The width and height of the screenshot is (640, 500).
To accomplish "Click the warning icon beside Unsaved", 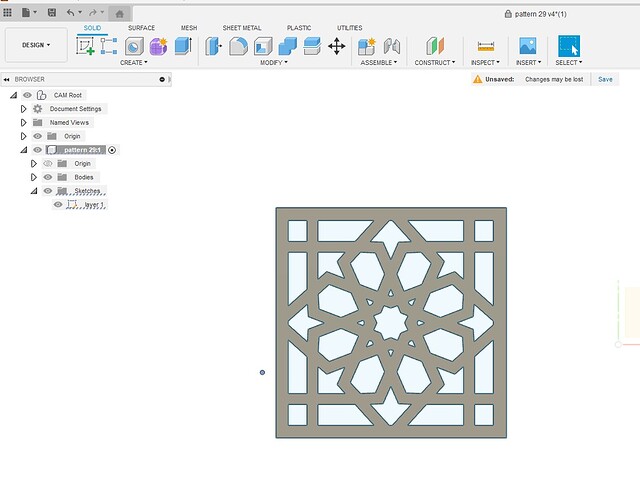I will tap(477, 79).
